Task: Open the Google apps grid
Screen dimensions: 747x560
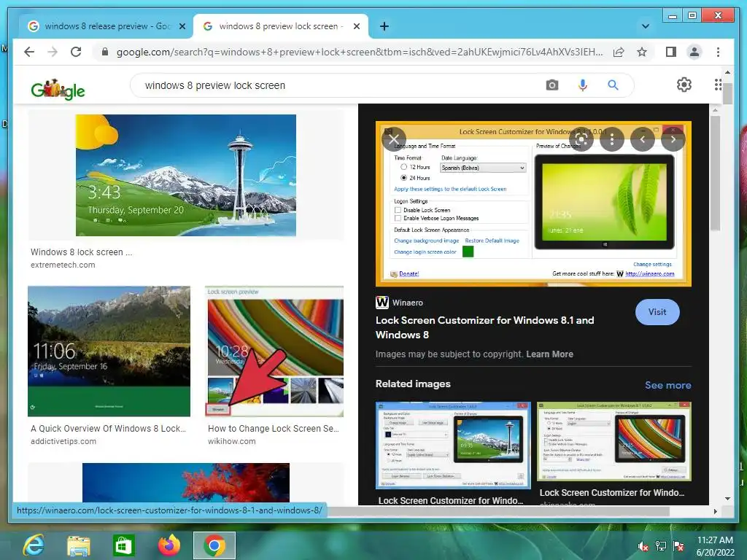Action: [718, 85]
